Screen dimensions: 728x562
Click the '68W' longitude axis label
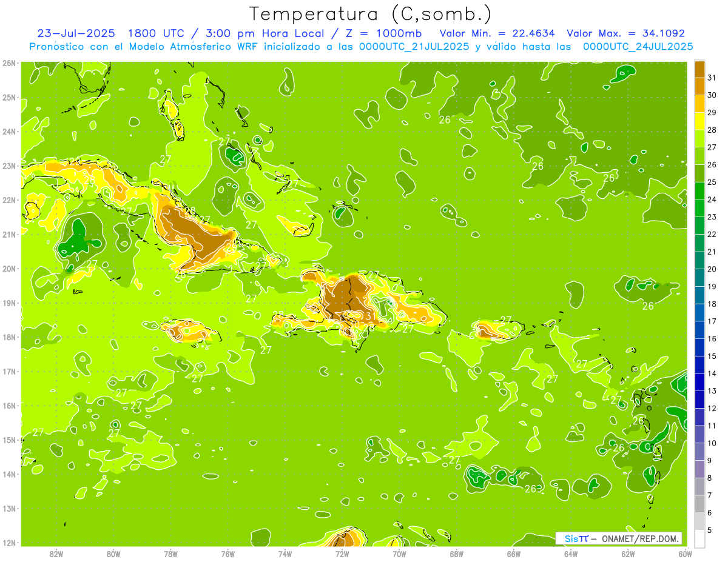point(457,554)
